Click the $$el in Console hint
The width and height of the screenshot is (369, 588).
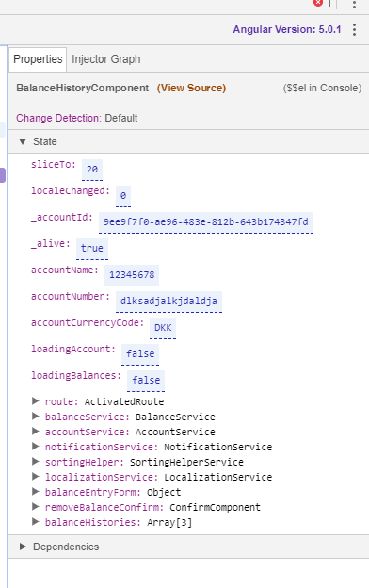322,88
